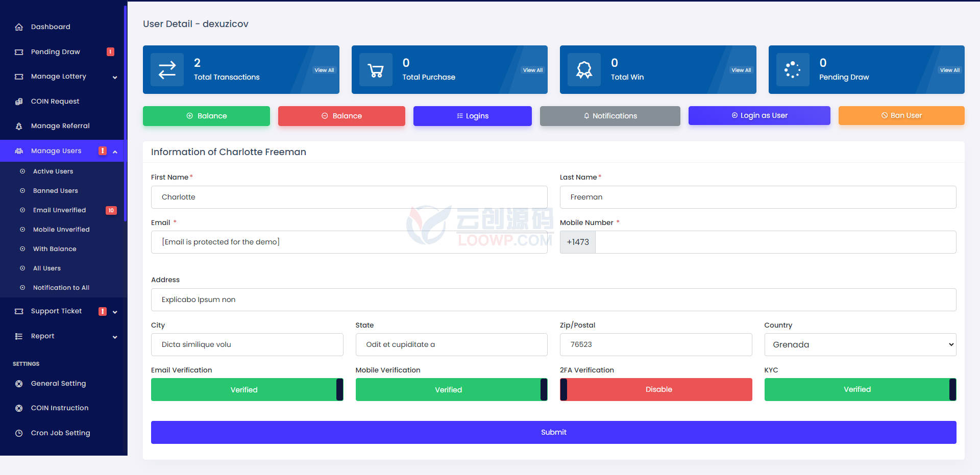Click the Total Purchase cart icon
The height and width of the screenshot is (475, 980).
(376, 70)
